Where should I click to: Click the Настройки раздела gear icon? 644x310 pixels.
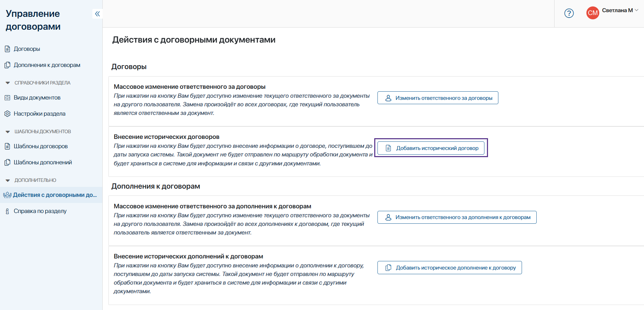(7, 114)
